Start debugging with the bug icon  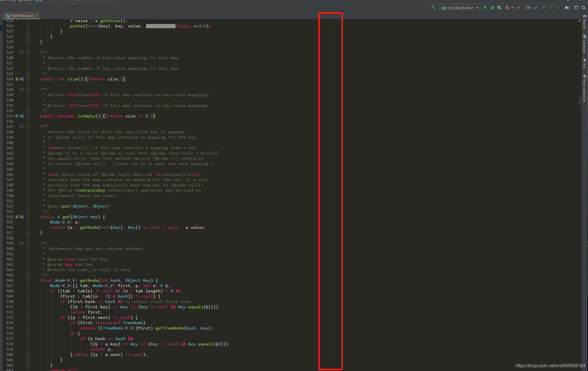[x=493, y=8]
